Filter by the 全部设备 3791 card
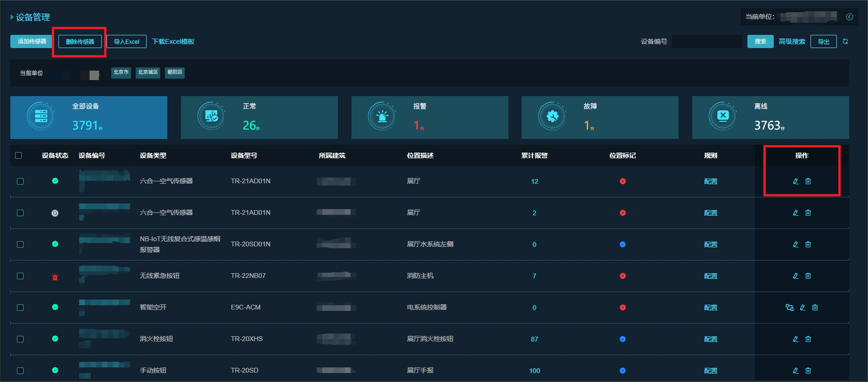This screenshot has width=868, height=382. (x=89, y=117)
